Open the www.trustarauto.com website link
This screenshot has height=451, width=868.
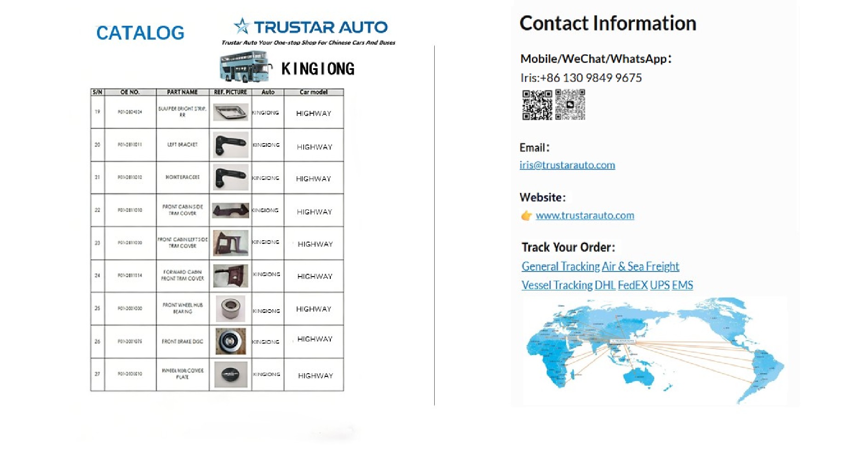pyautogui.click(x=585, y=215)
